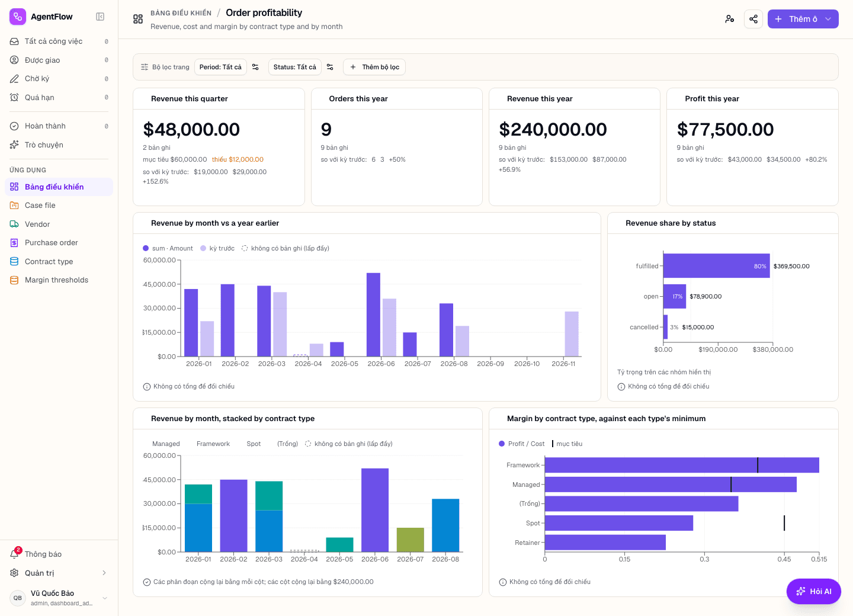Viewport: 853px width, 616px height.
Task: Click the Contract type database icon
Action: pos(14,261)
